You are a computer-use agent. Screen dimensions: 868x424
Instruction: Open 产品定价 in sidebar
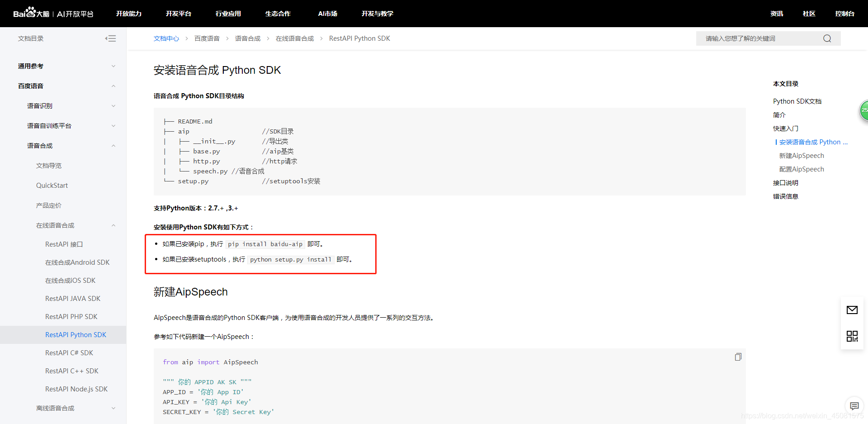click(49, 205)
